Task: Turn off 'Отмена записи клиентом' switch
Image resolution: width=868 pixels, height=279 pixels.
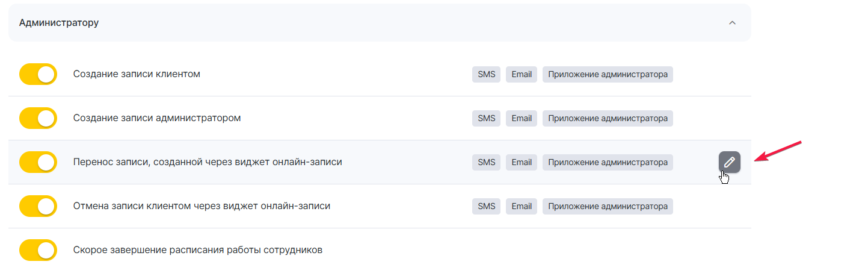Action: click(38, 206)
